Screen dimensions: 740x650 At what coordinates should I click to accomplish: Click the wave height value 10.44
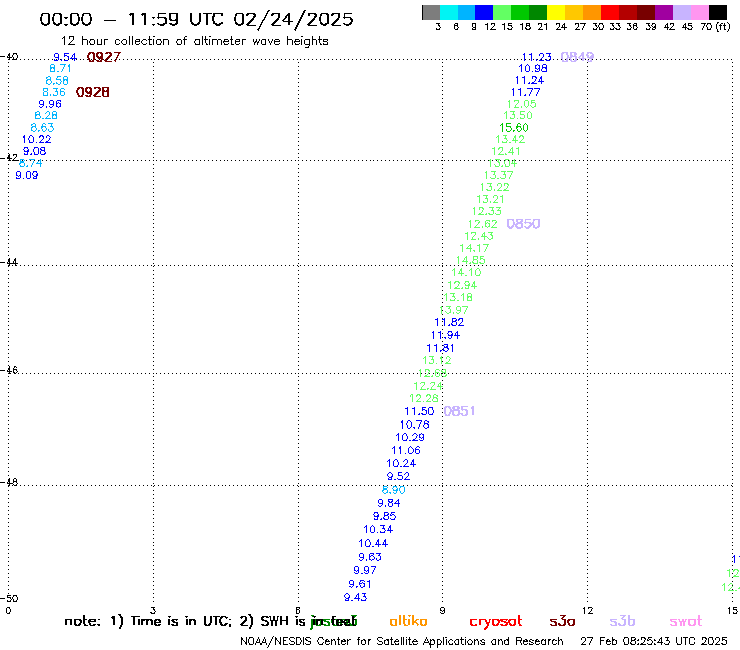[x=373, y=543]
